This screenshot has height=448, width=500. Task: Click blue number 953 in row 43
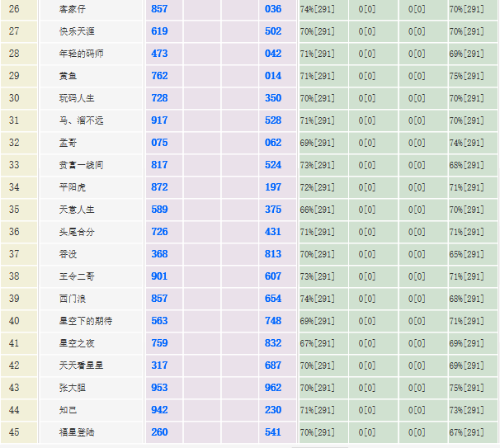(159, 388)
